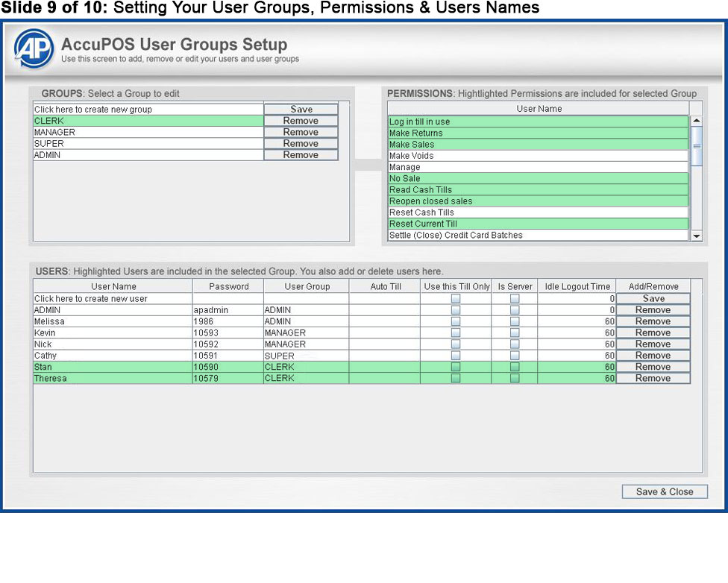The image size is (728, 583).
Task: Toggle Is Server checkbox for new user row
Action: click(x=515, y=298)
